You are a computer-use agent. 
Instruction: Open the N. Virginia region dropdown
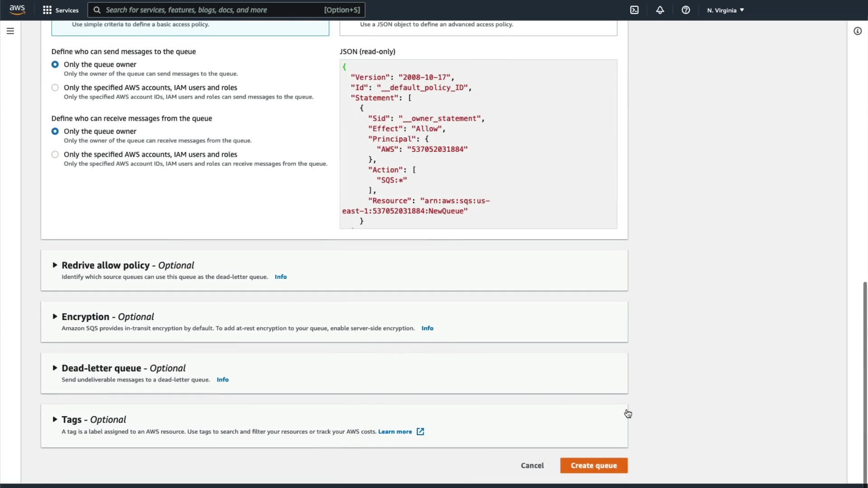point(725,10)
